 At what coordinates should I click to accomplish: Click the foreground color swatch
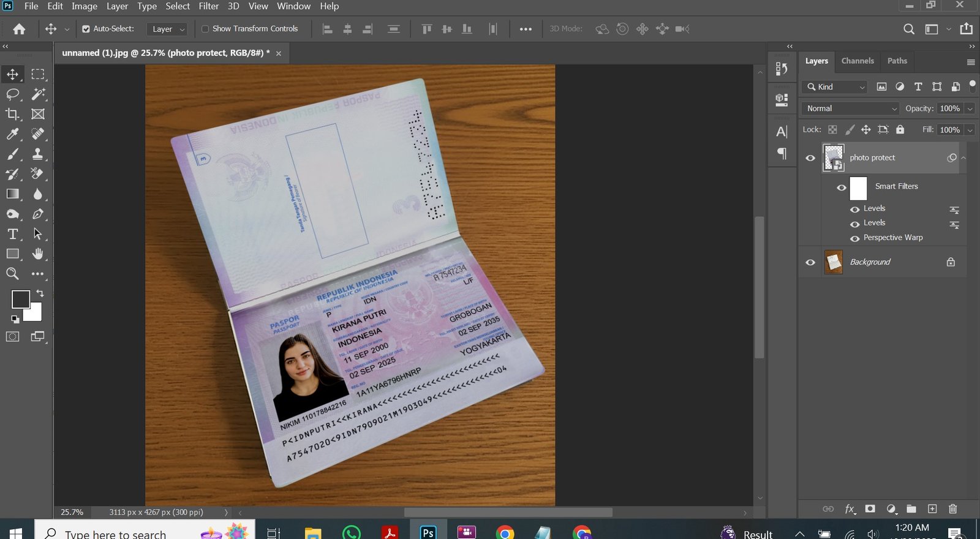click(x=20, y=300)
